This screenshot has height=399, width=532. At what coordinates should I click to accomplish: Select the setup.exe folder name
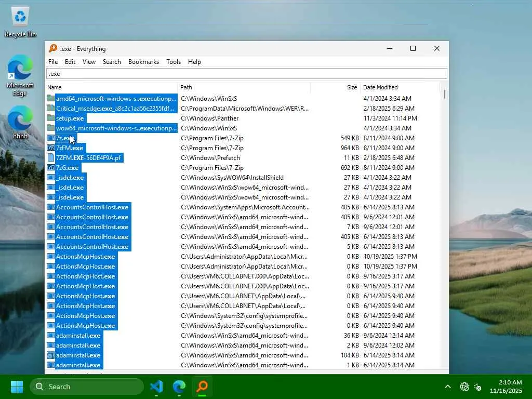pos(70,118)
